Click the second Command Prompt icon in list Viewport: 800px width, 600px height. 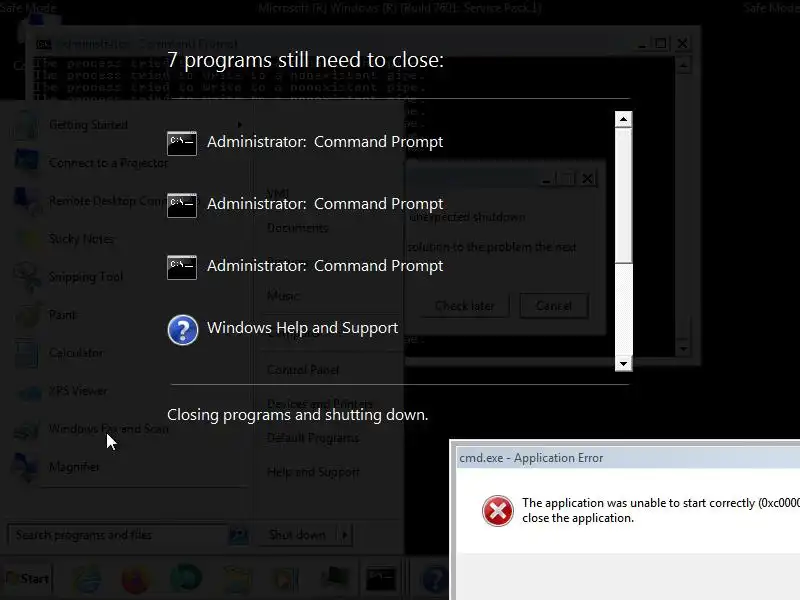point(182,205)
